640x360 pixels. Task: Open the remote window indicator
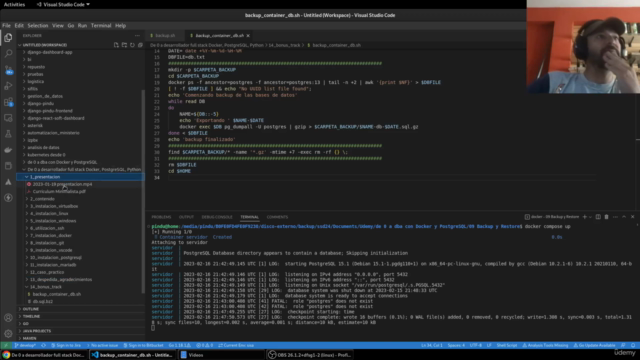(6, 345)
